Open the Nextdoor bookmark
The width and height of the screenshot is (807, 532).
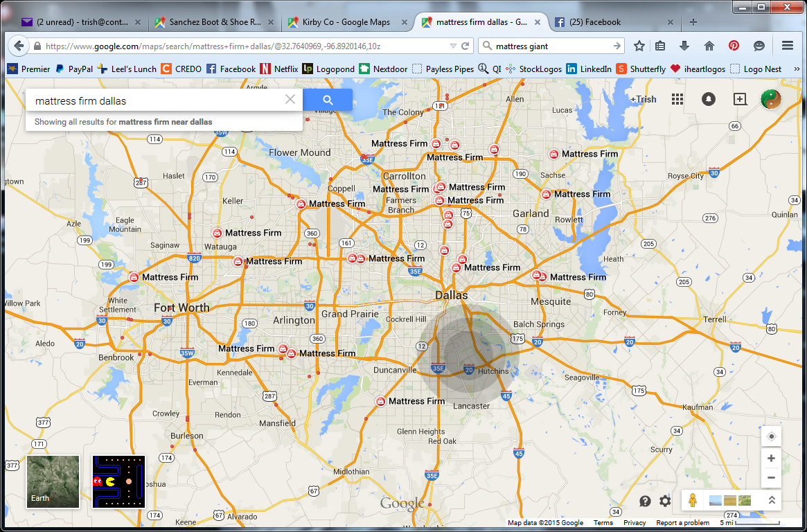[384, 69]
